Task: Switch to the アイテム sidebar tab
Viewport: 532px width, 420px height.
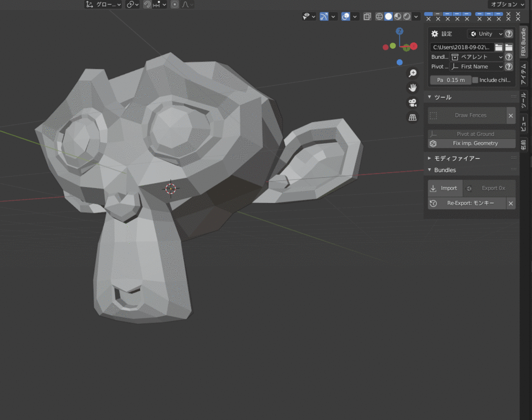Action: point(524,74)
